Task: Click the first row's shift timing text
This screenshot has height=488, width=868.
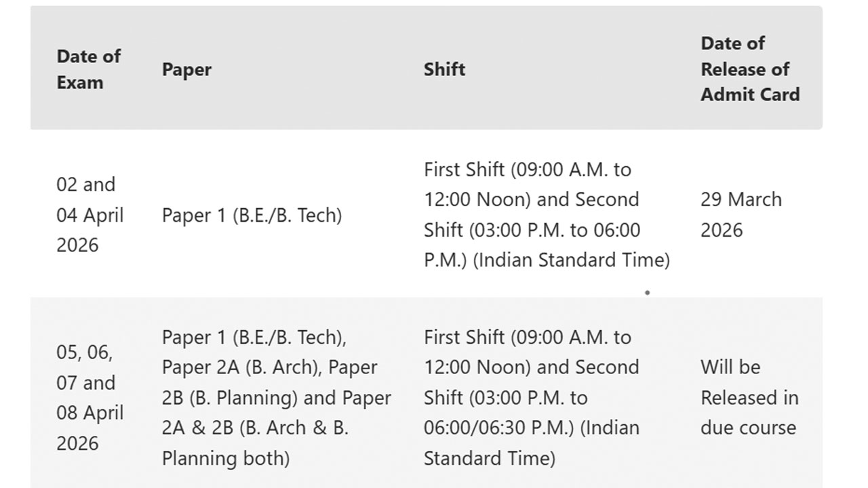Action: pos(547,215)
